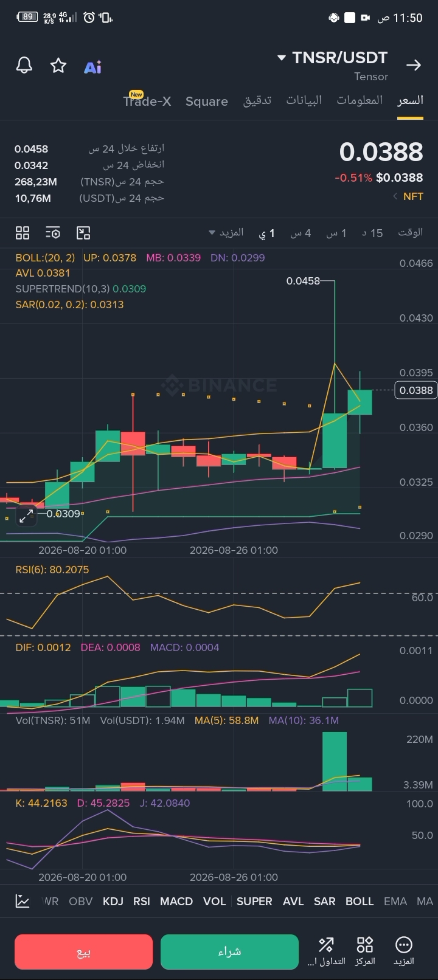
Task: Switch to the Trade-X tab
Action: click(x=147, y=101)
